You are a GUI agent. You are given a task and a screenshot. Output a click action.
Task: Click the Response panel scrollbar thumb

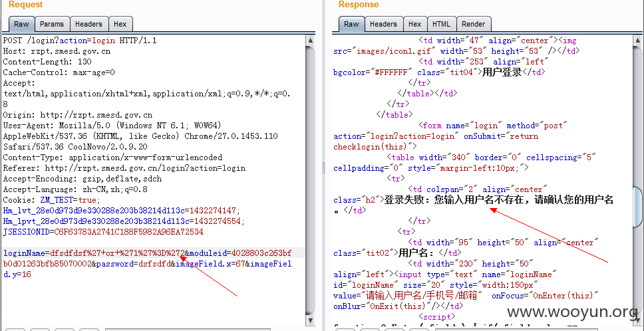pos(637,206)
